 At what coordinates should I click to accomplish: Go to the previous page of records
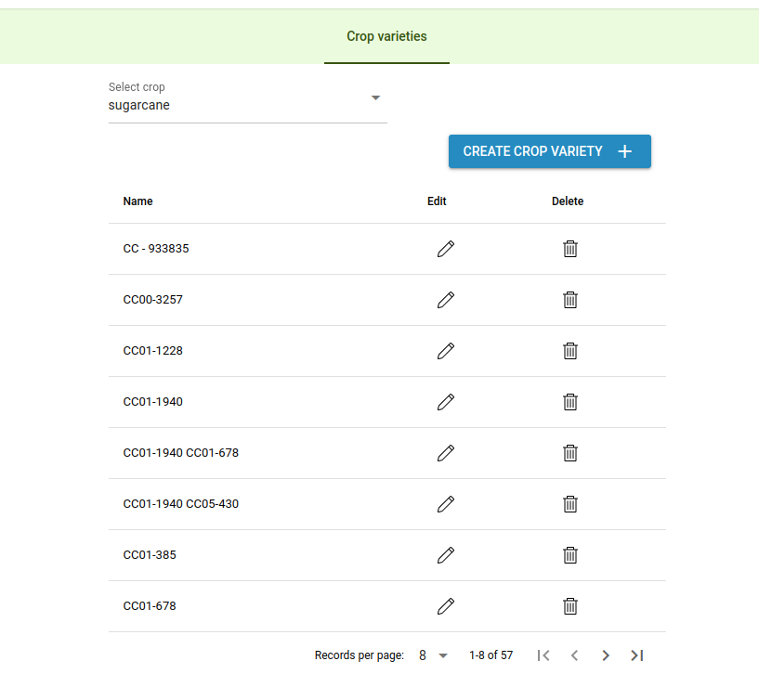pos(574,655)
